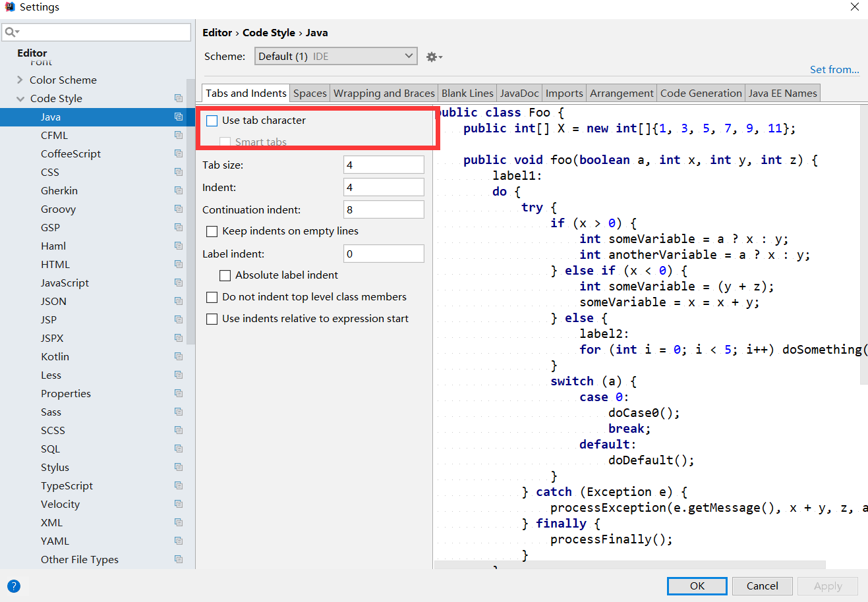Click the Continuation indent field

point(384,209)
